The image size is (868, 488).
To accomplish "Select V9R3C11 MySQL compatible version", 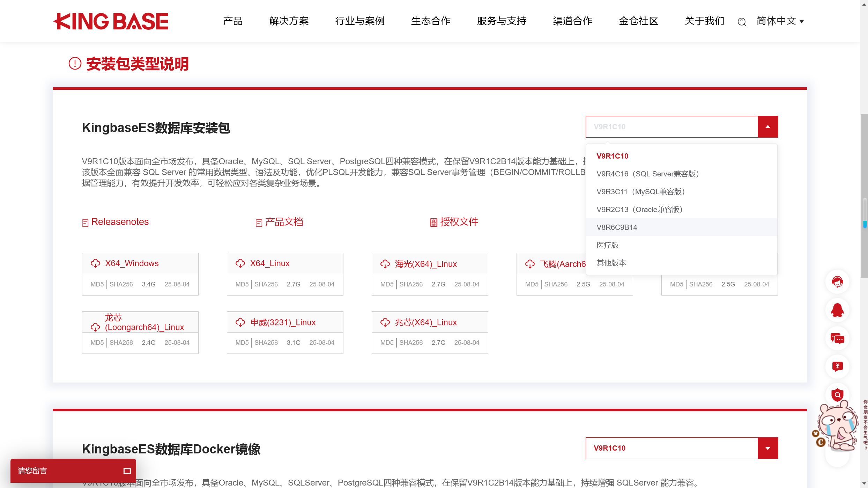I will (641, 191).
